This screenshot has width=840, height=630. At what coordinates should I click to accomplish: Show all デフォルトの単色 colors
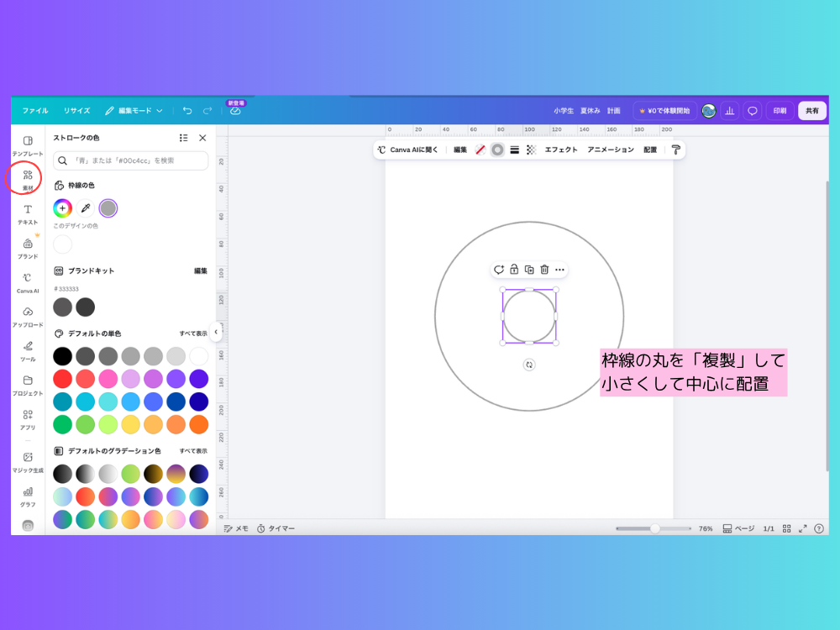coord(193,333)
